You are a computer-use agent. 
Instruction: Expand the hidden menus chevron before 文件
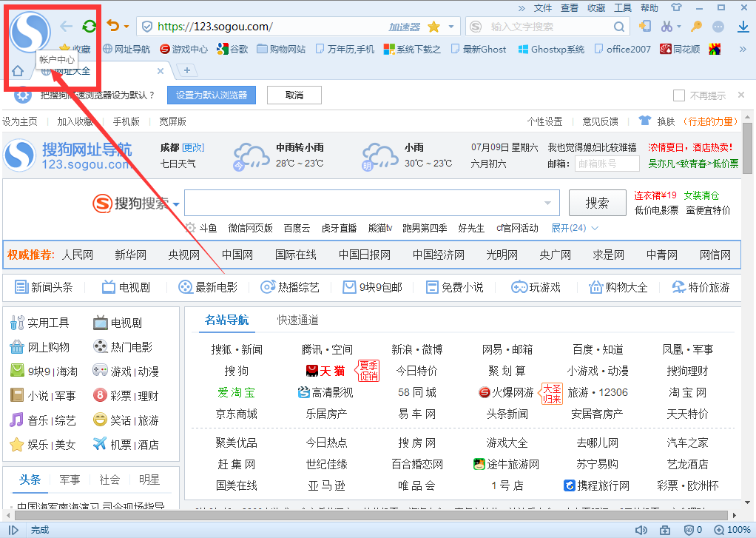point(522,7)
